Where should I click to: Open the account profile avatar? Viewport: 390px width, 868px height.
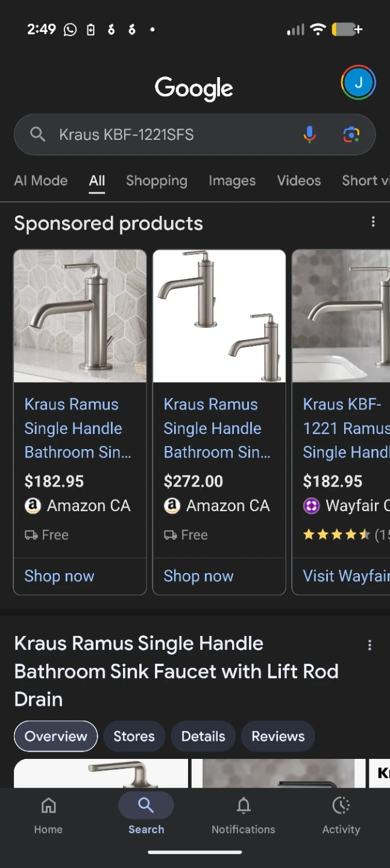pyautogui.click(x=358, y=83)
